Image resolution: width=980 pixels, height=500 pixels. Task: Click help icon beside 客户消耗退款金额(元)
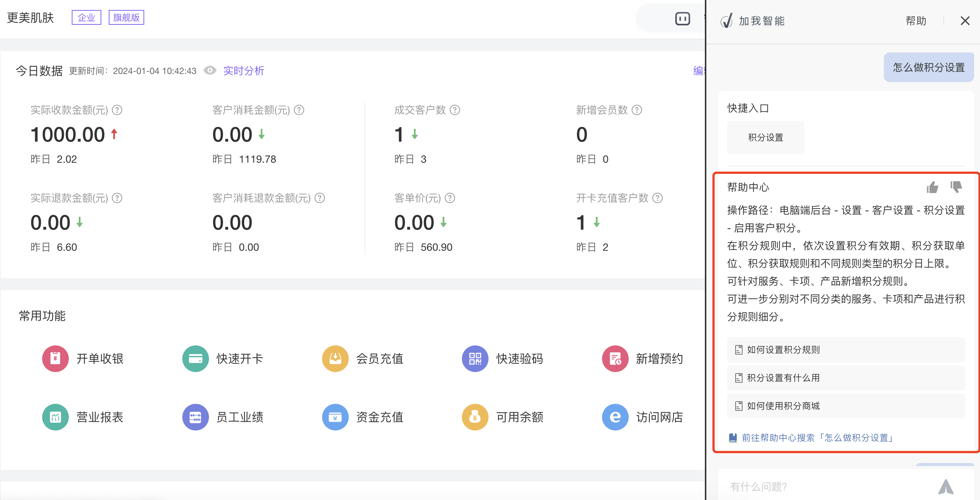coord(320,198)
